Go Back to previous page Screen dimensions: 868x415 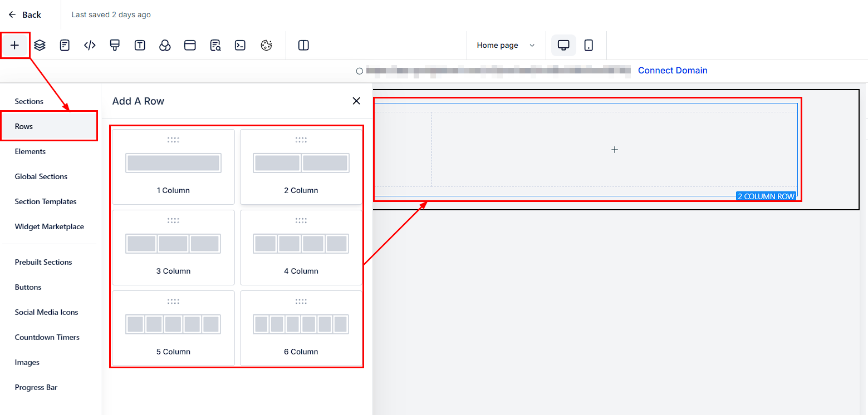point(25,14)
